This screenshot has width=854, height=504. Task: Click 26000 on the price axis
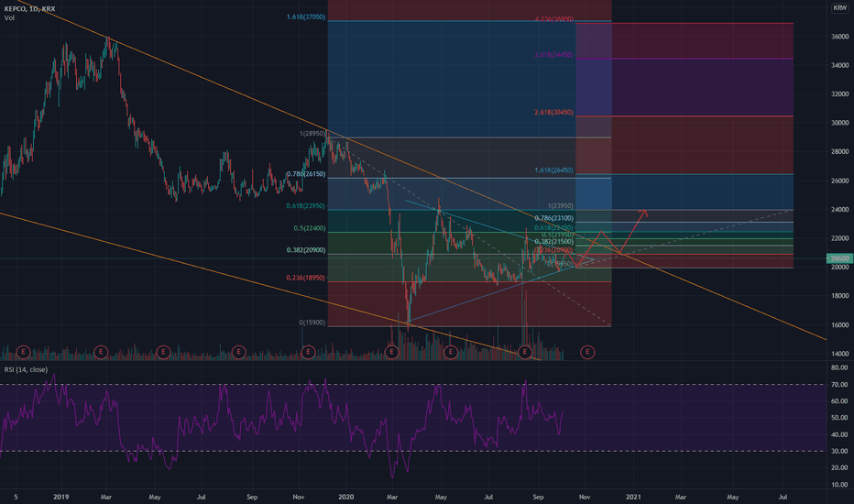pos(840,181)
